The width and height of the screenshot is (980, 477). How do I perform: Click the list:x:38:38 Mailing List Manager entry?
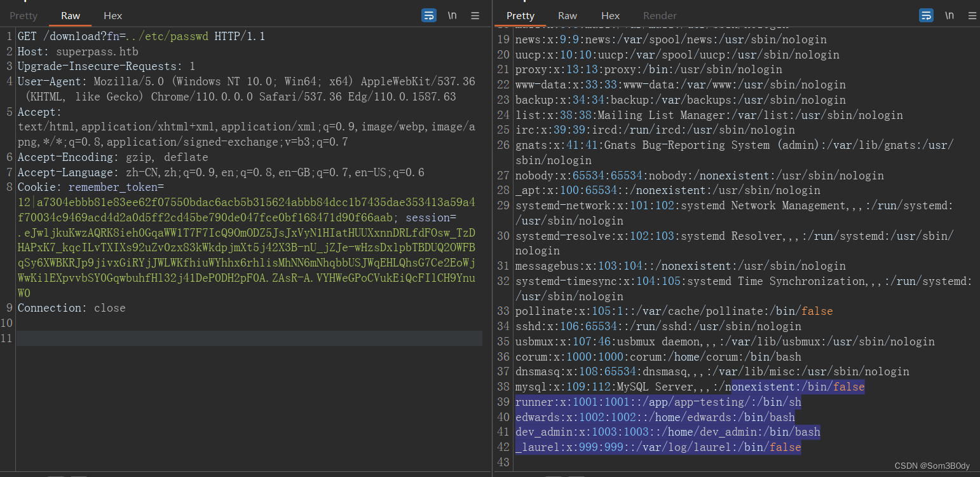pos(709,115)
